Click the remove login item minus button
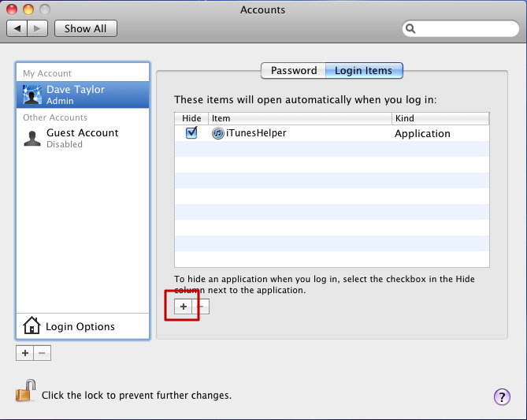The image size is (527, 420). click(x=201, y=307)
